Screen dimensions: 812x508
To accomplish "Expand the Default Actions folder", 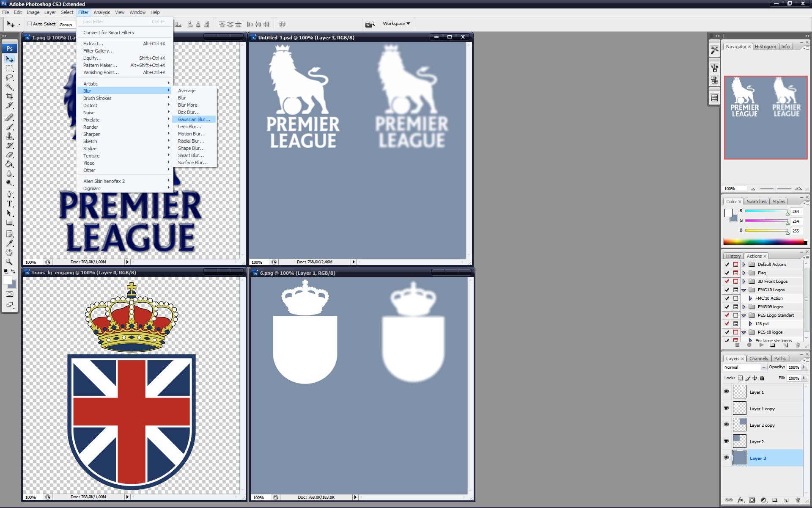I will pyautogui.click(x=744, y=265).
